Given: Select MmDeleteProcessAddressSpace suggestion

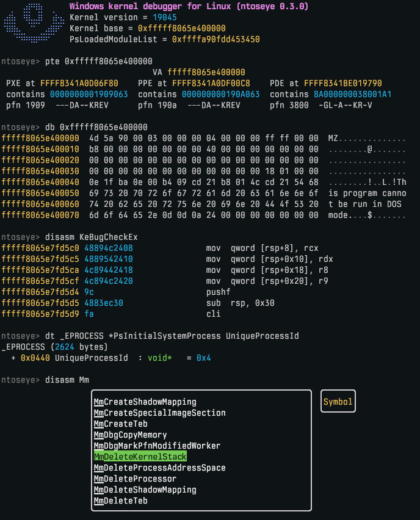Looking at the screenshot, I should (x=159, y=468).
